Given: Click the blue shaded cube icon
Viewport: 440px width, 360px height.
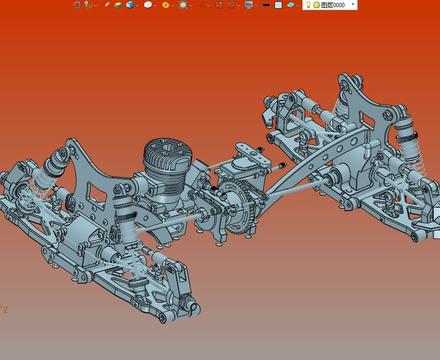Looking at the screenshot, I should 130,5.
